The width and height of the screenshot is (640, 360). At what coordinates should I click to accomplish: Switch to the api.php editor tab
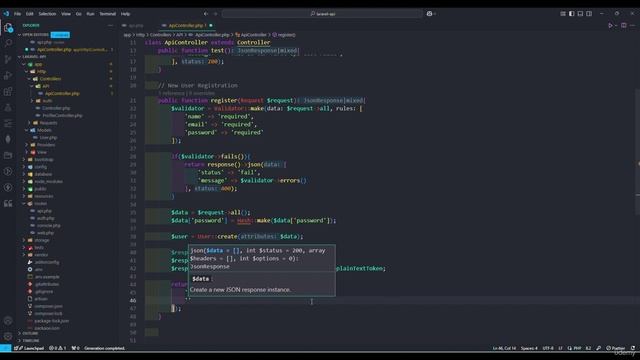[x=136, y=25]
